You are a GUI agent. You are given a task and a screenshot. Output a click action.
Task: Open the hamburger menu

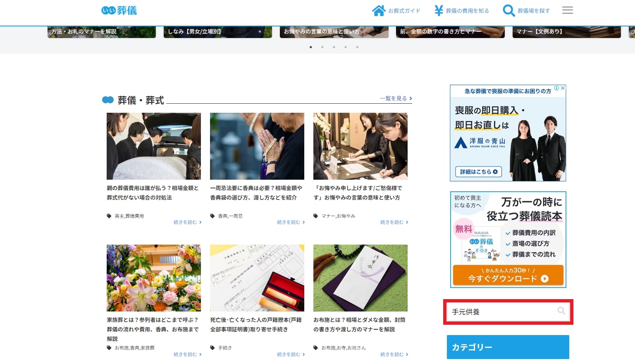point(567,10)
